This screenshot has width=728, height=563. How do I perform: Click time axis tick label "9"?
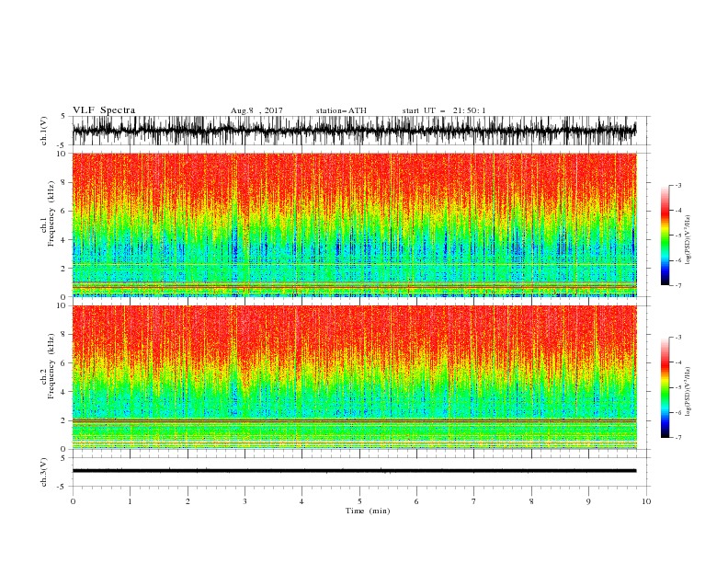click(588, 501)
